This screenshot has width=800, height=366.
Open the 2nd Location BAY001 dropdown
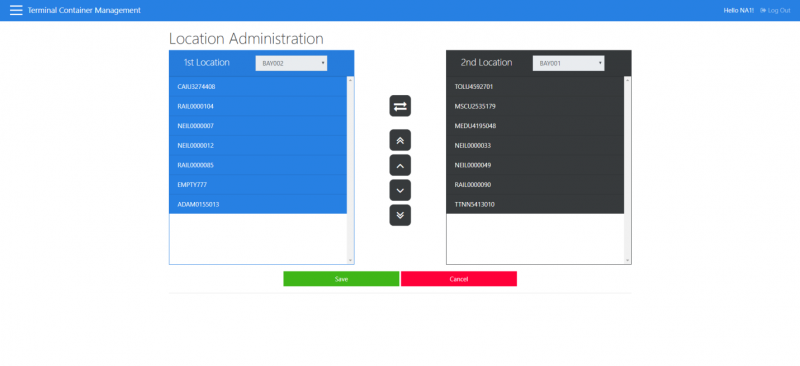568,63
